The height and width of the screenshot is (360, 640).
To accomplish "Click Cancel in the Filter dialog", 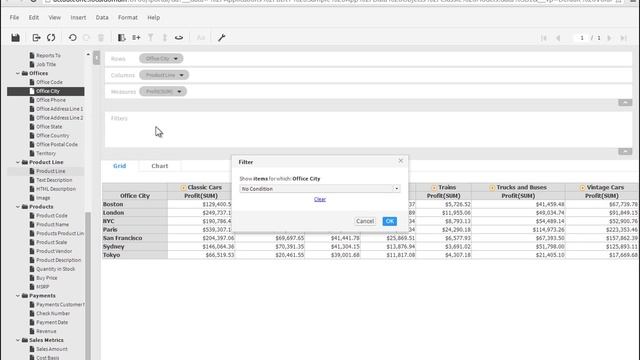I will point(364,221).
